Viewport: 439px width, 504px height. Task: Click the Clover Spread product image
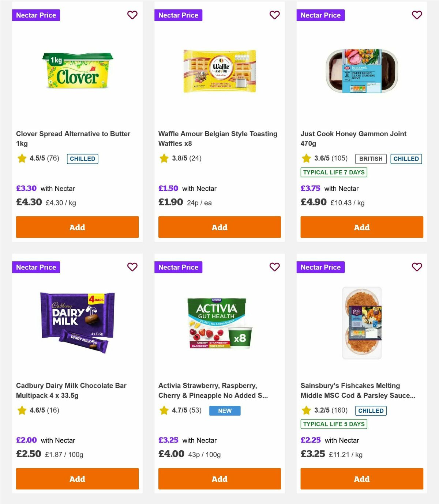[x=77, y=72]
